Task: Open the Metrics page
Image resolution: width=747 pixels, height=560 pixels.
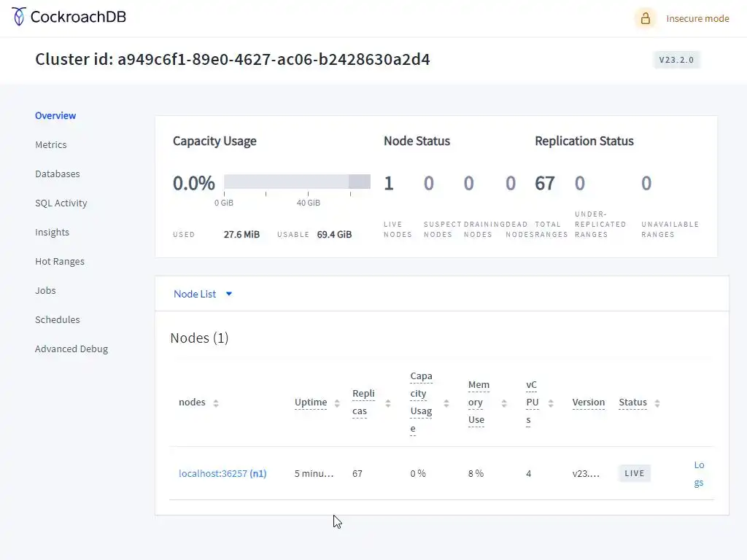Action: click(x=51, y=144)
